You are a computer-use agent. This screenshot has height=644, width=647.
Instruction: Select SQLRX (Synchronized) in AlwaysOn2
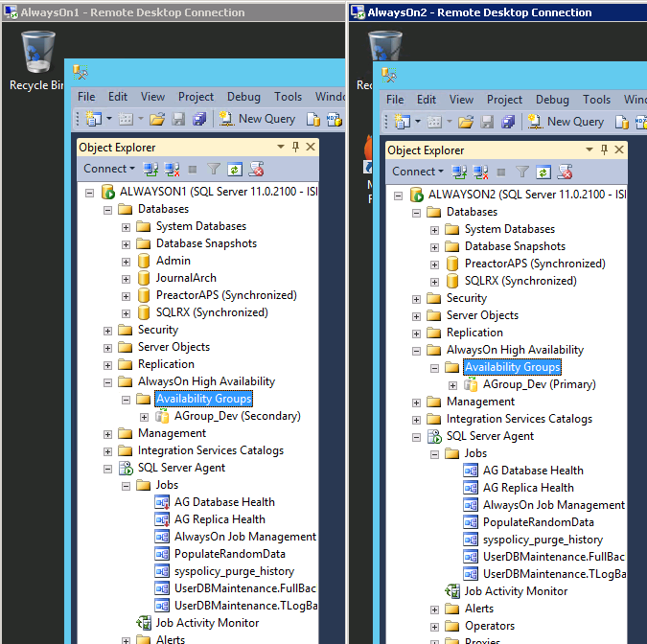point(520,281)
